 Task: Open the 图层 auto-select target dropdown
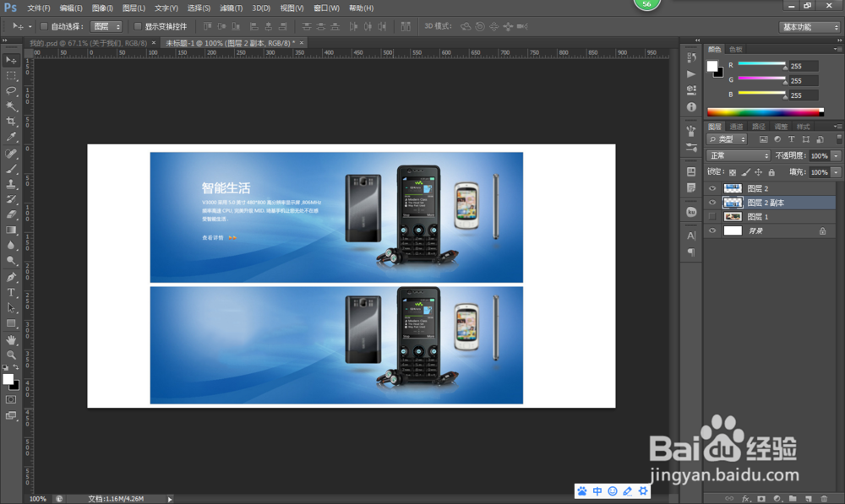[106, 26]
